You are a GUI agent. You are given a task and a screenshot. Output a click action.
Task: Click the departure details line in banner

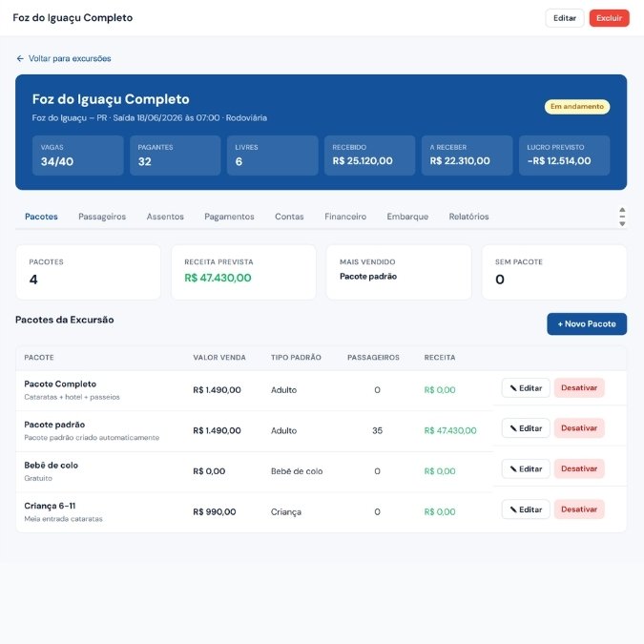point(150,118)
